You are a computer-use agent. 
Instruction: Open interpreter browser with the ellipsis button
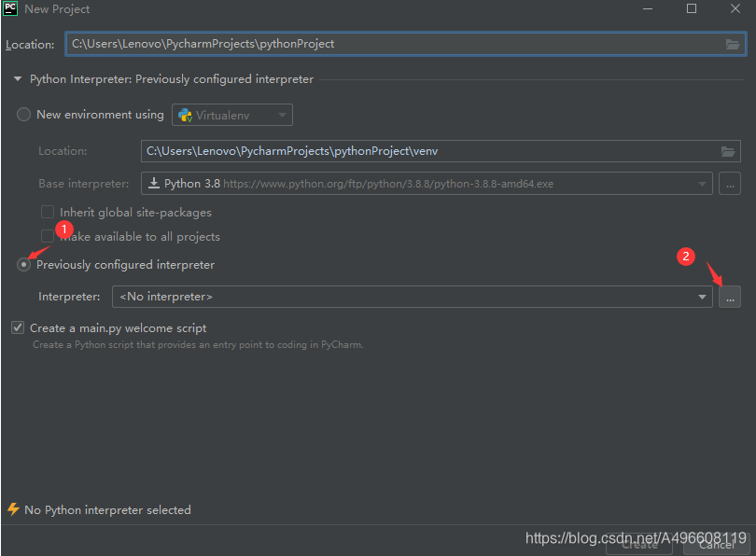coord(730,297)
